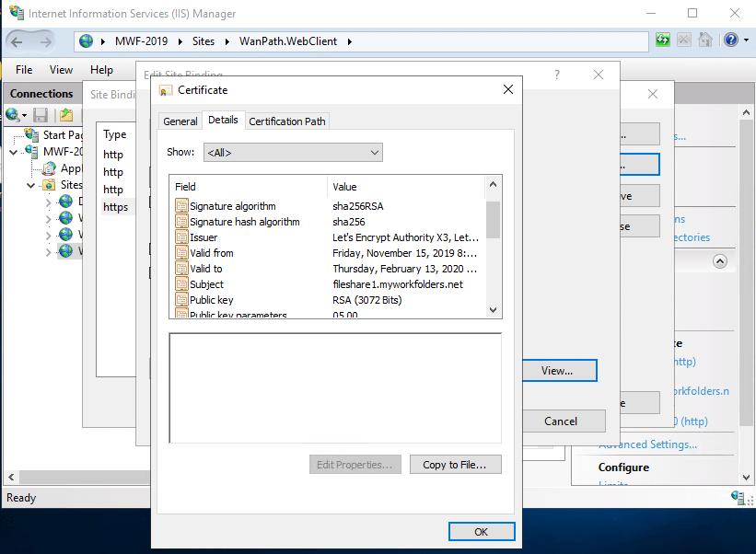Click the Start Page tree node
This screenshot has width=756, height=554.
click(63, 135)
